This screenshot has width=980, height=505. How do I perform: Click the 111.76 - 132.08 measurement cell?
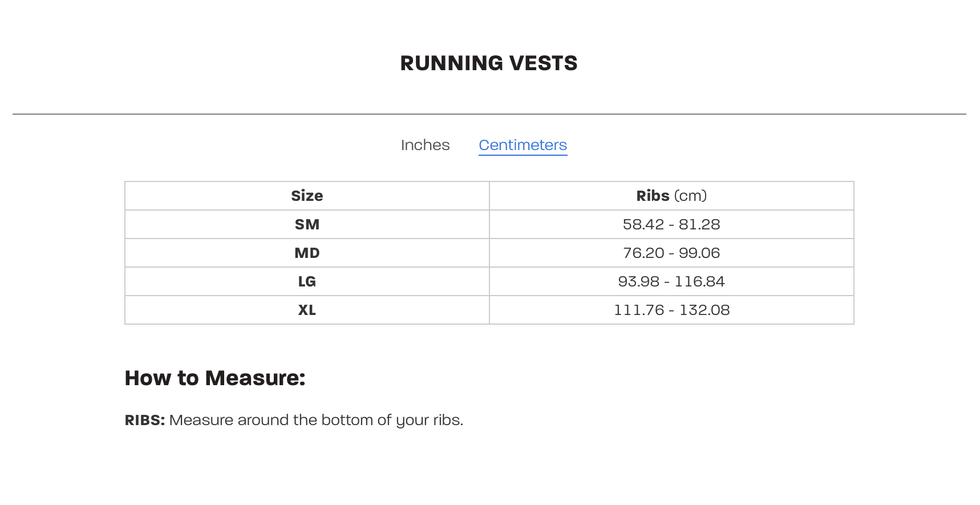pos(671,310)
